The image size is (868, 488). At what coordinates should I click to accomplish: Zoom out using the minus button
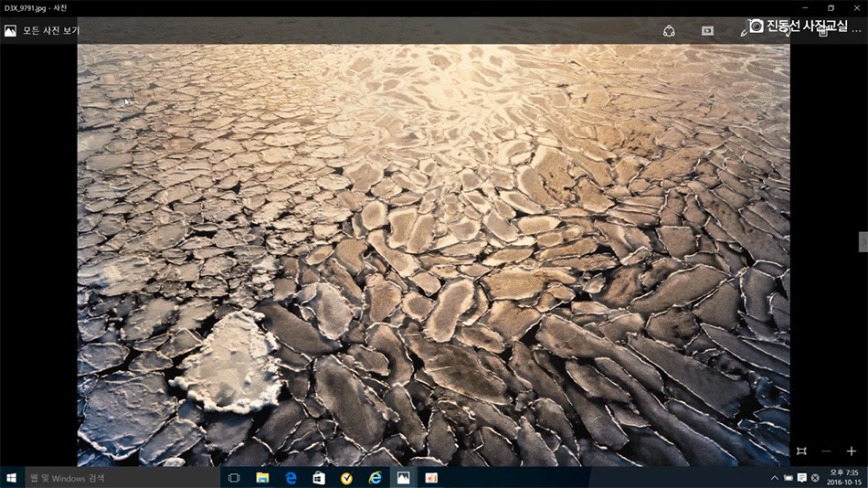click(x=827, y=451)
